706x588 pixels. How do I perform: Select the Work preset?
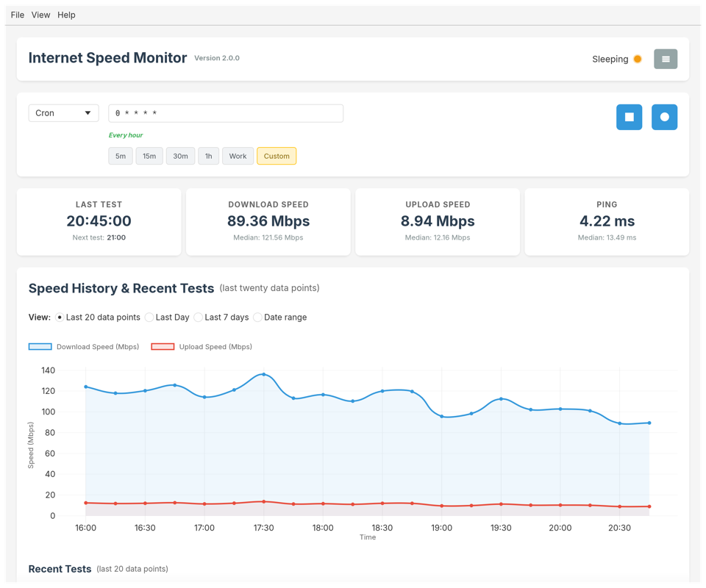tap(238, 156)
